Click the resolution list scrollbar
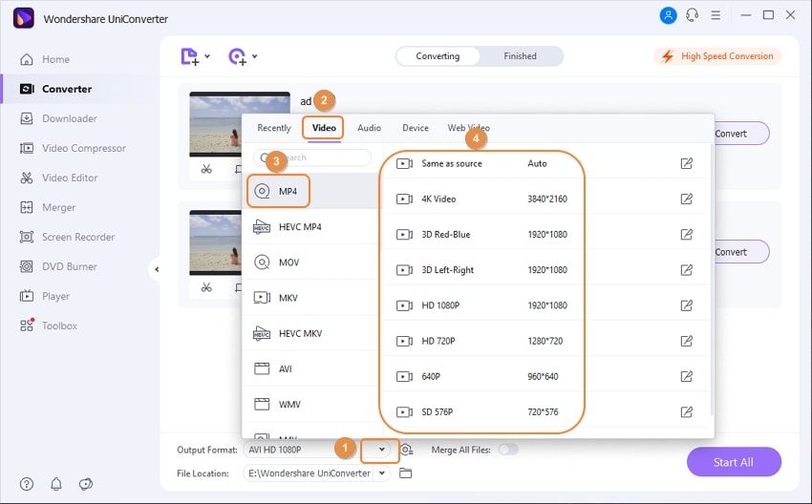The height and width of the screenshot is (504, 812). click(712, 280)
